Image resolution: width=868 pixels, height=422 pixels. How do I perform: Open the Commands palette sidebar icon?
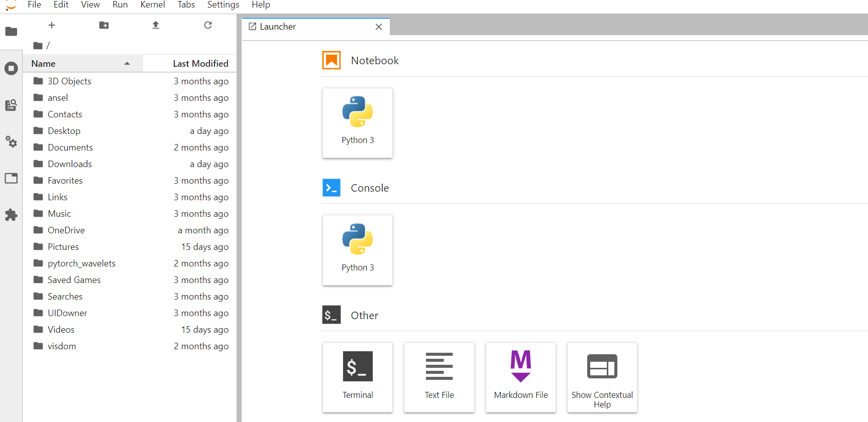coord(11,105)
